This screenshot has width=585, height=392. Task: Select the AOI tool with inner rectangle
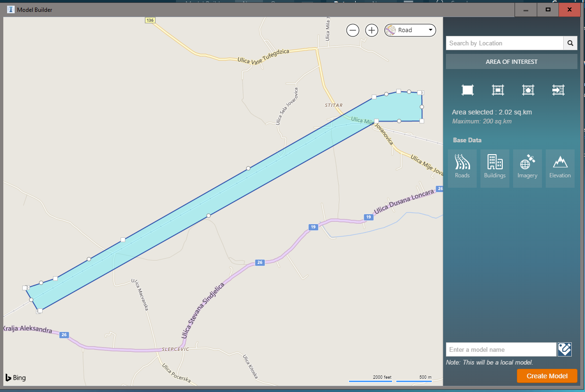pos(498,90)
